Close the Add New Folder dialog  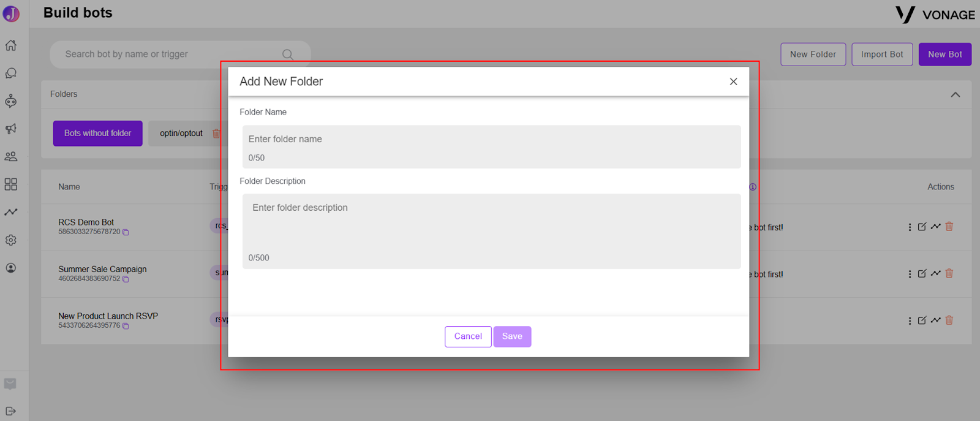[x=733, y=82]
